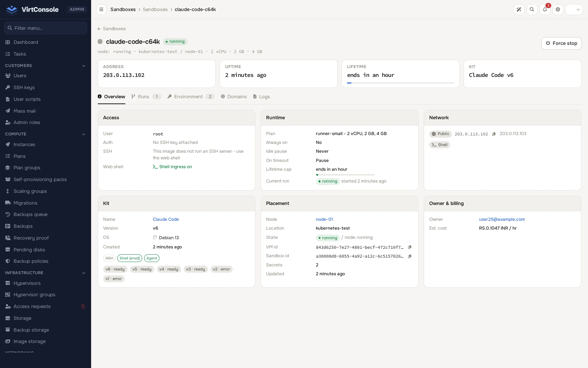
Task: Click the Shell badge in Network
Action: (440, 145)
